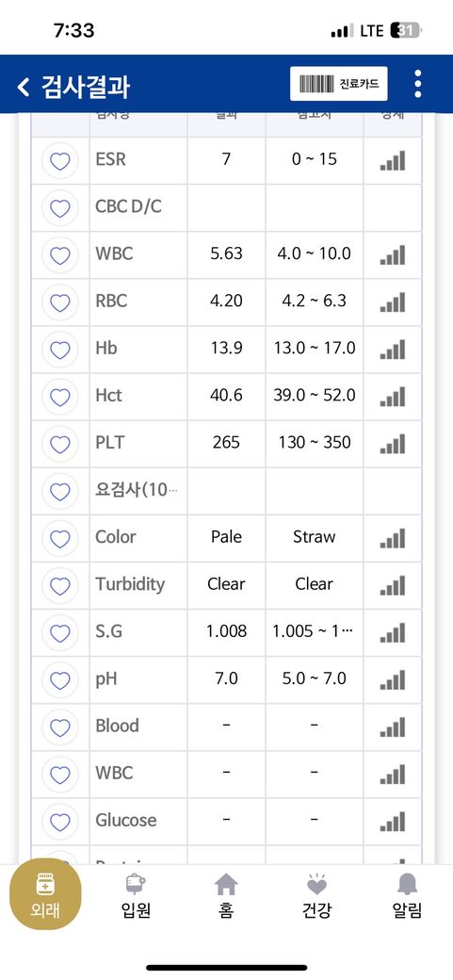Open the 건강 tab

(316, 897)
